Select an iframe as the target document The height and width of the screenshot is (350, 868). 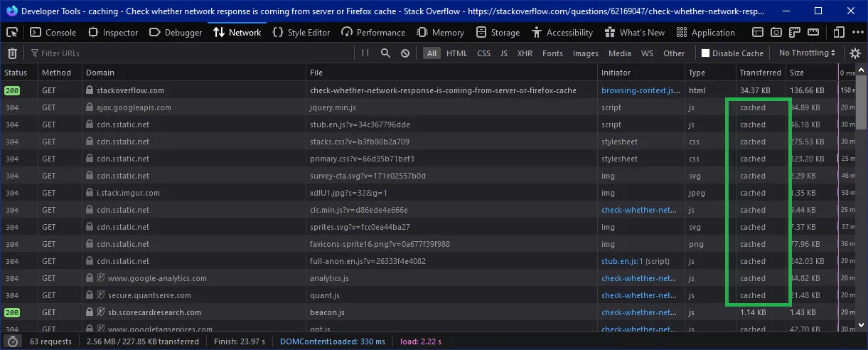[759, 33]
